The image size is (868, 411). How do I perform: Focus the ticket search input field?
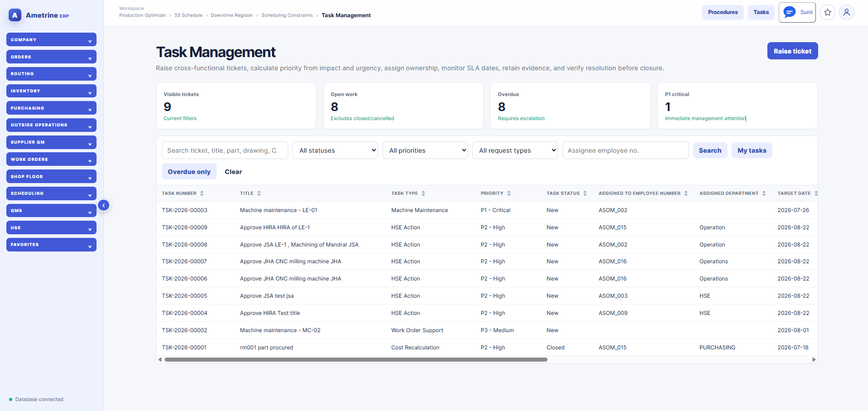click(x=225, y=150)
